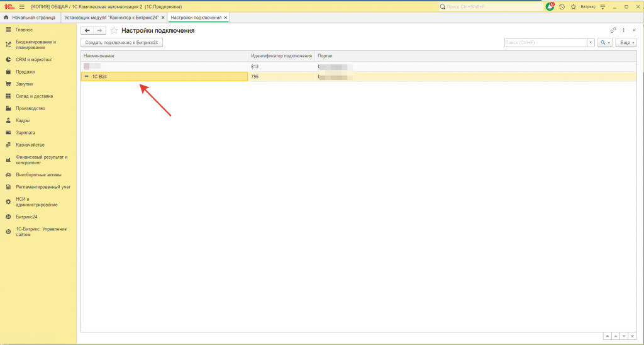Viewport: 644px width, 345px height.
Task: Expand the Еще dropdown menu
Action: (x=625, y=43)
